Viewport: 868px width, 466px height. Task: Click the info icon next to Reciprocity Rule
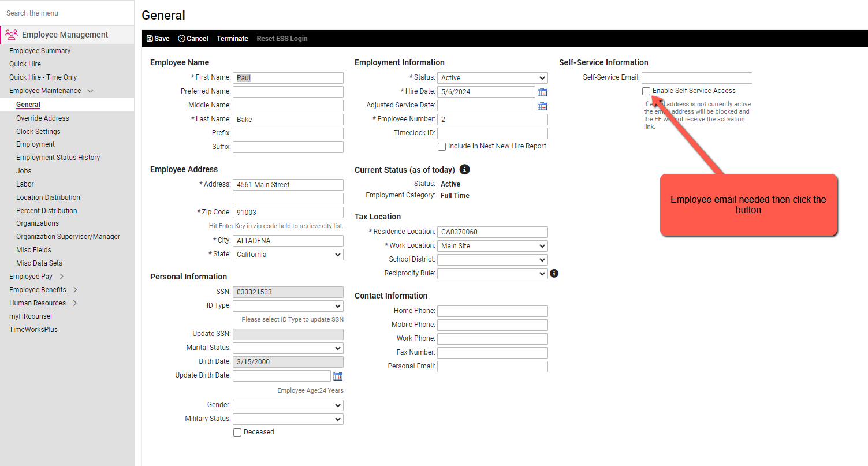click(x=554, y=273)
